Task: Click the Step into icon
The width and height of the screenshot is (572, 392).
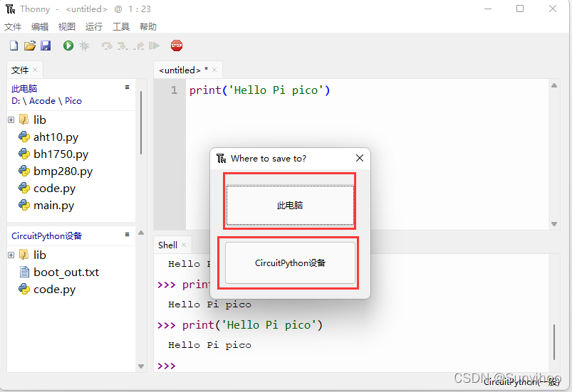Action: point(123,46)
